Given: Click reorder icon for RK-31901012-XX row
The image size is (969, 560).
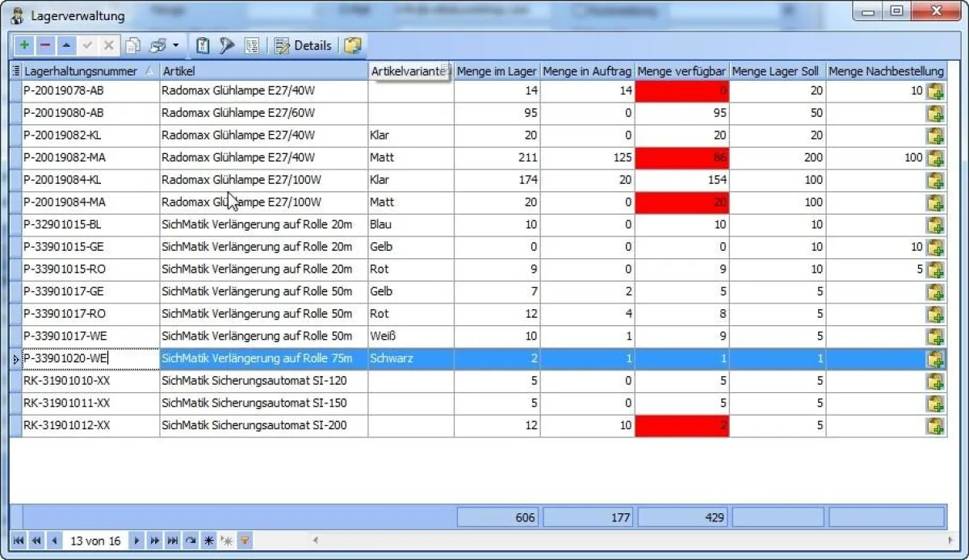Looking at the screenshot, I should [x=935, y=425].
